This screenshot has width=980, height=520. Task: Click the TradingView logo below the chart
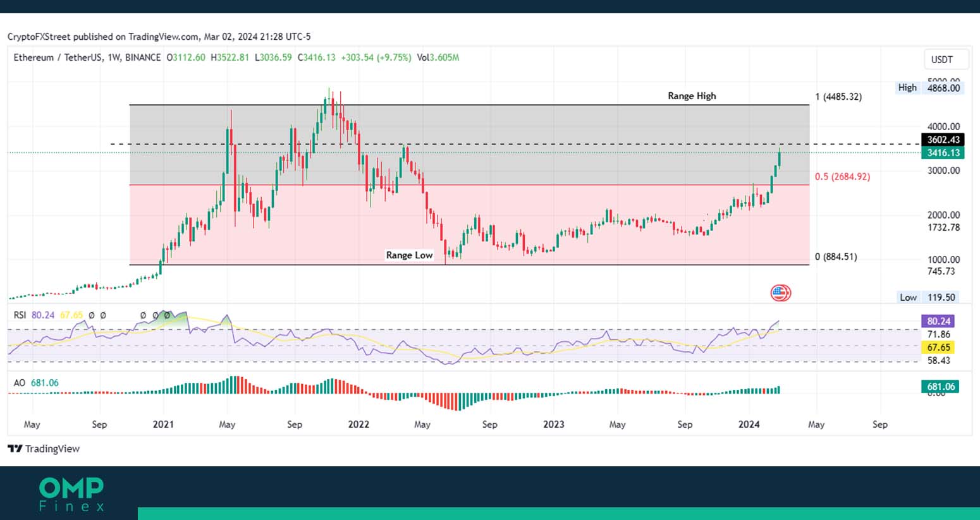(x=44, y=449)
